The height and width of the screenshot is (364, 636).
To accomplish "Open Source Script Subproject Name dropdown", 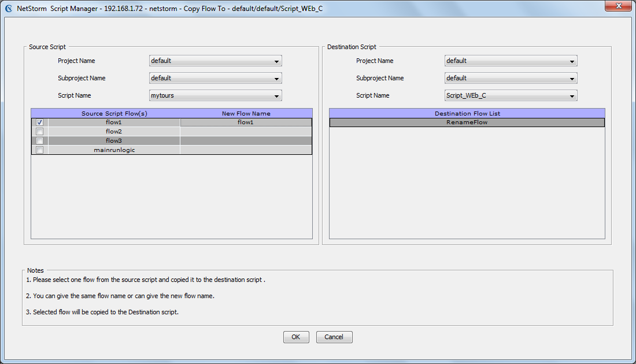I will (x=216, y=78).
